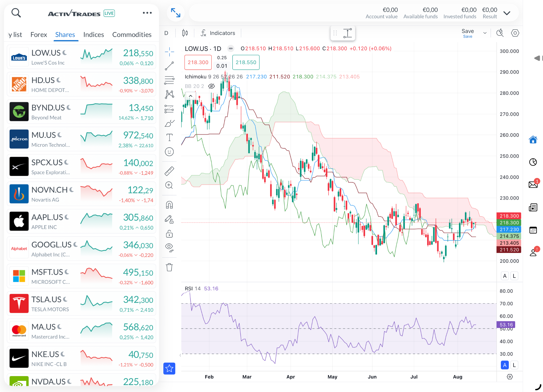Image resolution: width=543 pixels, height=392 pixels.
Task: Open the Save dropdown arrow
Action: click(485, 33)
